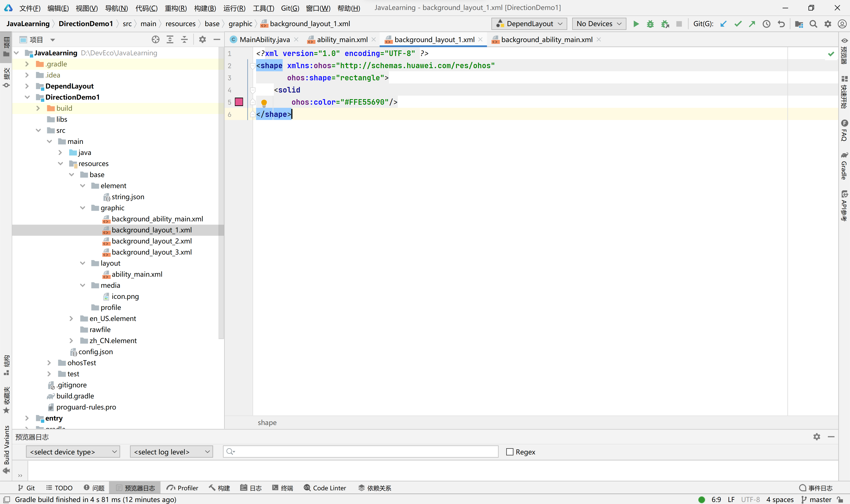Click the intention lightbulb on line 5
Screen dimensions: 850x504
264,102
